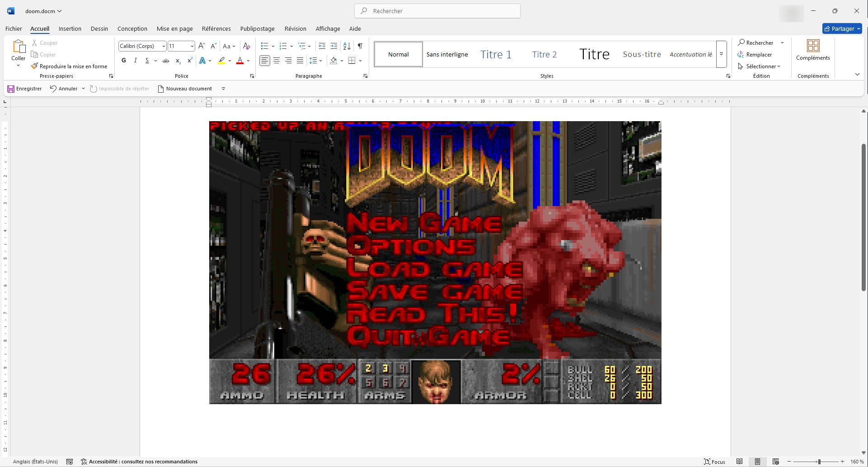
Task: Switch to the Révision tab
Action: tap(296, 28)
